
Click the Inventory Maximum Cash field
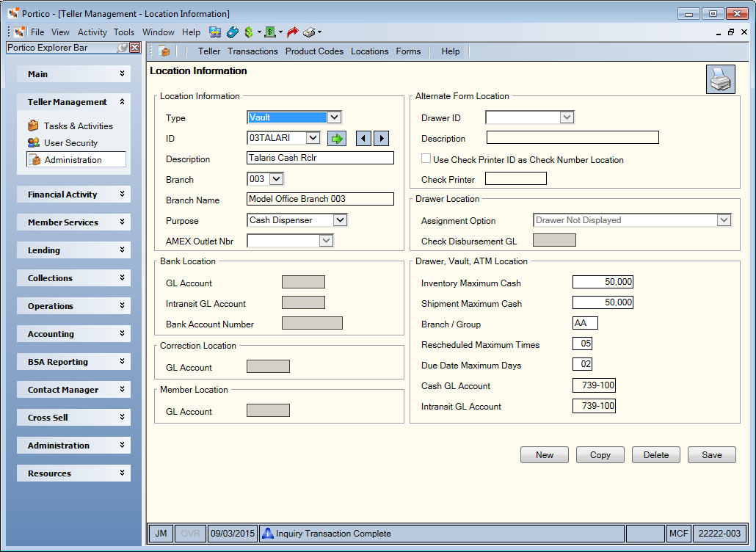tap(603, 282)
